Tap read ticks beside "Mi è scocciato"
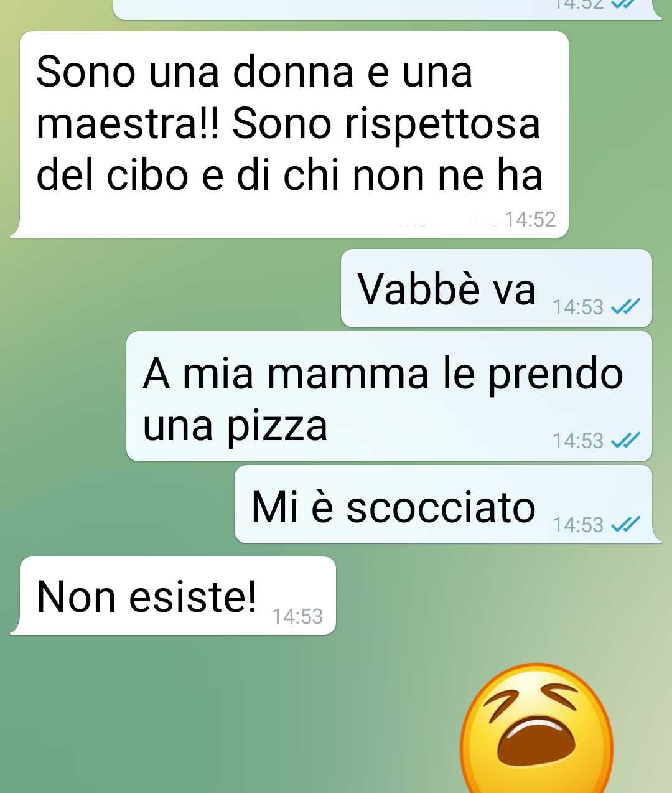672x793 pixels. point(625,524)
